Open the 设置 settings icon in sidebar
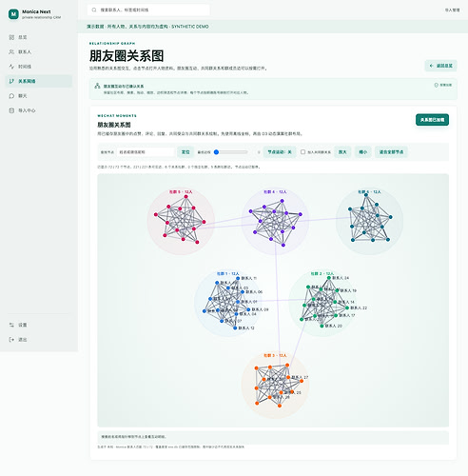468x476 pixels. pos(11,325)
